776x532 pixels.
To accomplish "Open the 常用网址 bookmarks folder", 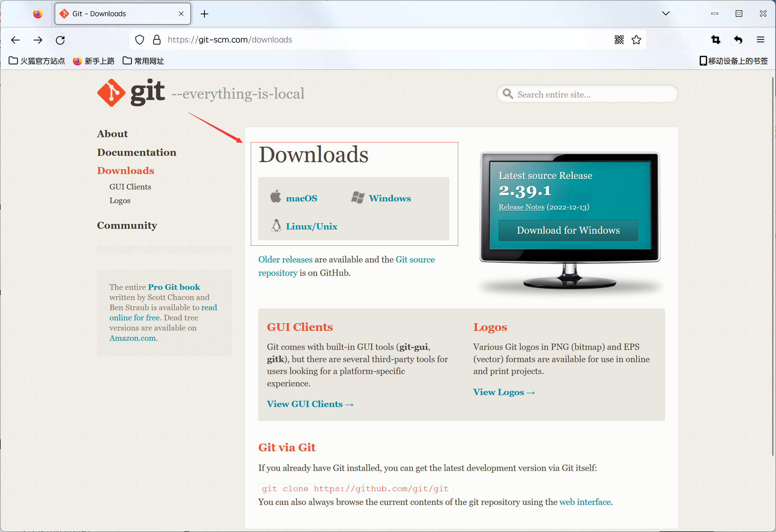I will coord(143,61).
